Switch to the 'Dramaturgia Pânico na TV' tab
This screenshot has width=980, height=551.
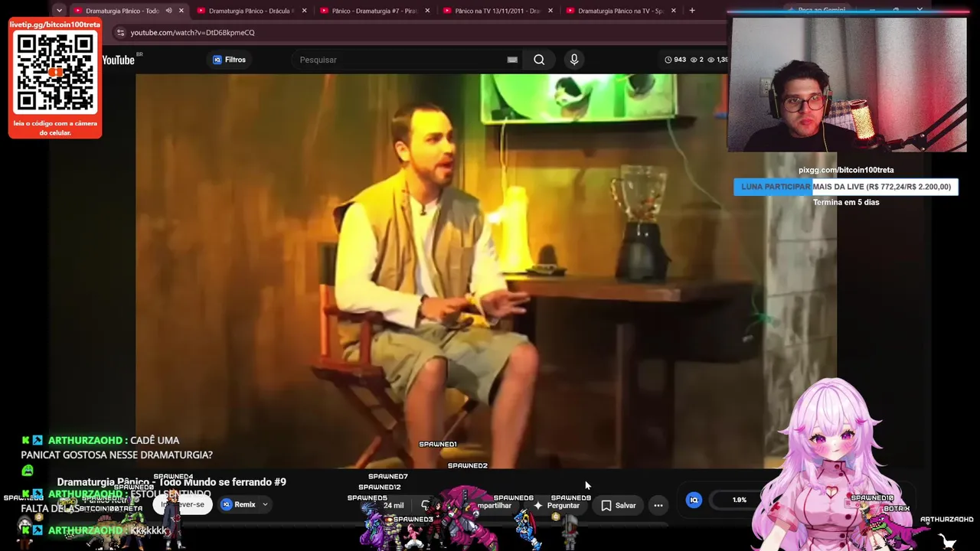click(620, 11)
